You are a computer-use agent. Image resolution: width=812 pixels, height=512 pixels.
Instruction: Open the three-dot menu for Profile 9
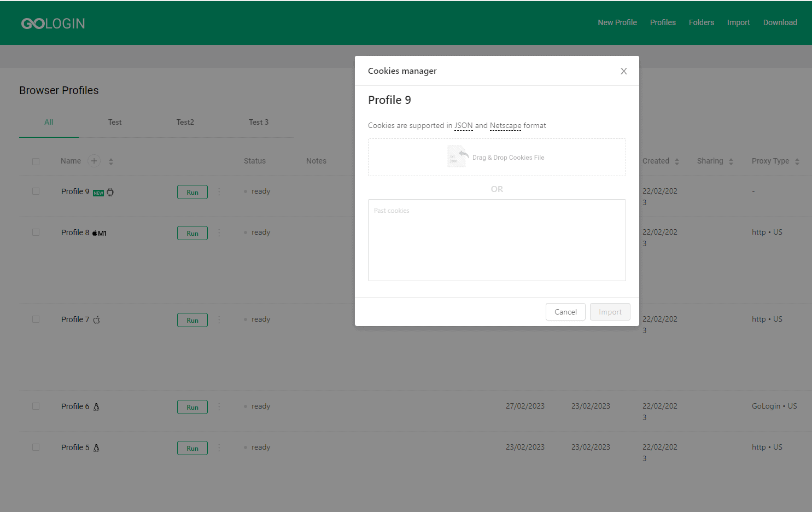[219, 192]
